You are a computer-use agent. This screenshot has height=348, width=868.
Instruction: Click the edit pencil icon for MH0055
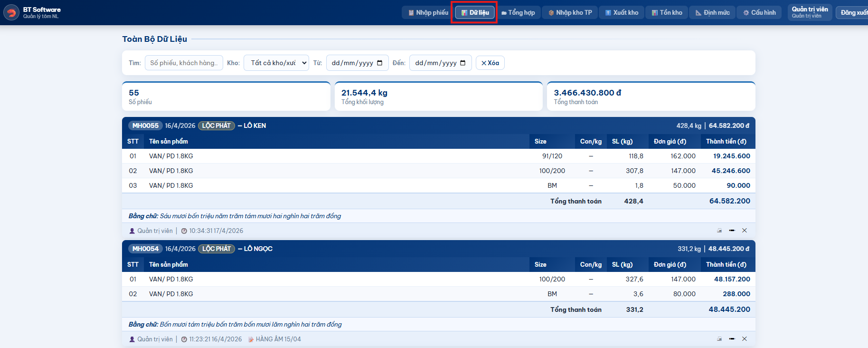coord(732,231)
